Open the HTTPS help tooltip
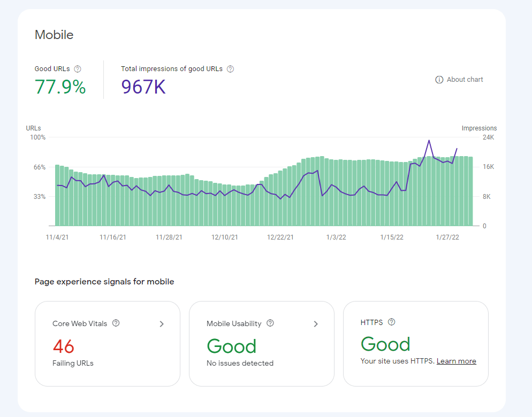This screenshot has width=532, height=417. (391, 321)
